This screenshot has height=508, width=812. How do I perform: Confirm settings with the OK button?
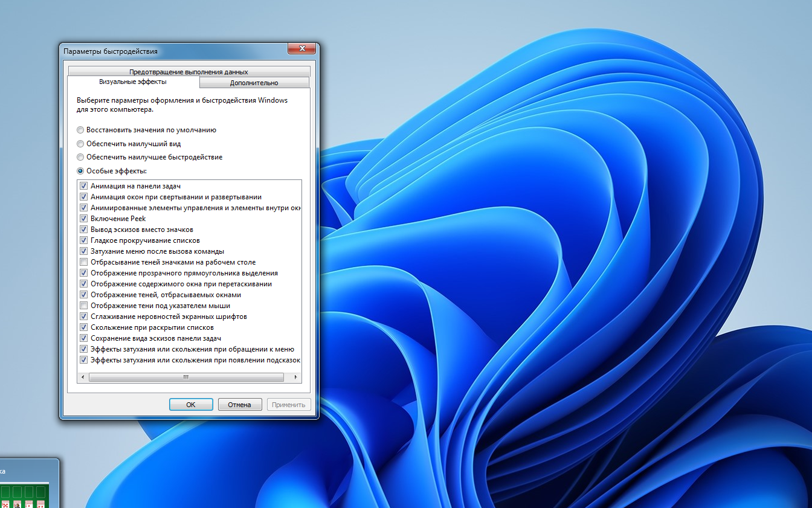tap(191, 405)
